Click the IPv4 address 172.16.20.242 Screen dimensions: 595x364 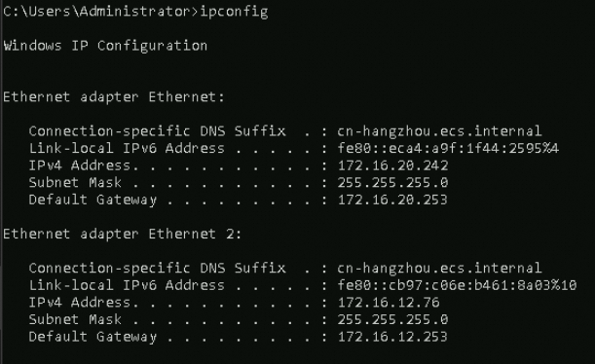[392, 165]
